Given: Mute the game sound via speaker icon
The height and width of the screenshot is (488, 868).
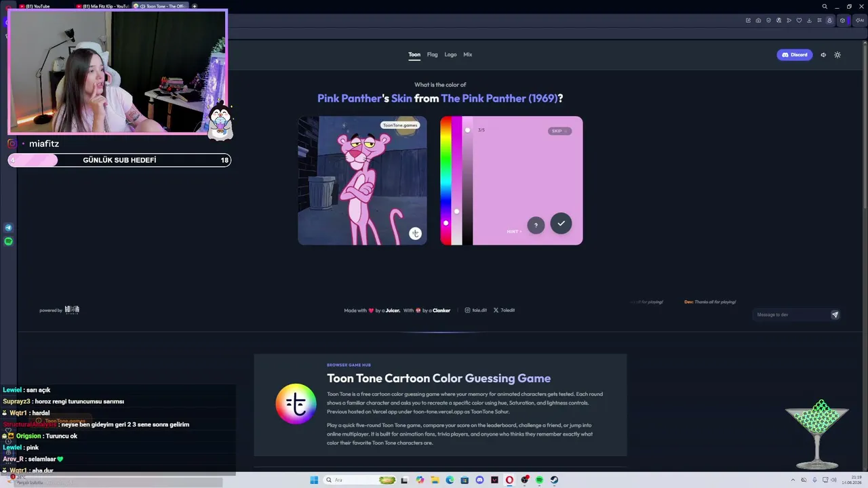Looking at the screenshot, I should 823,55.
